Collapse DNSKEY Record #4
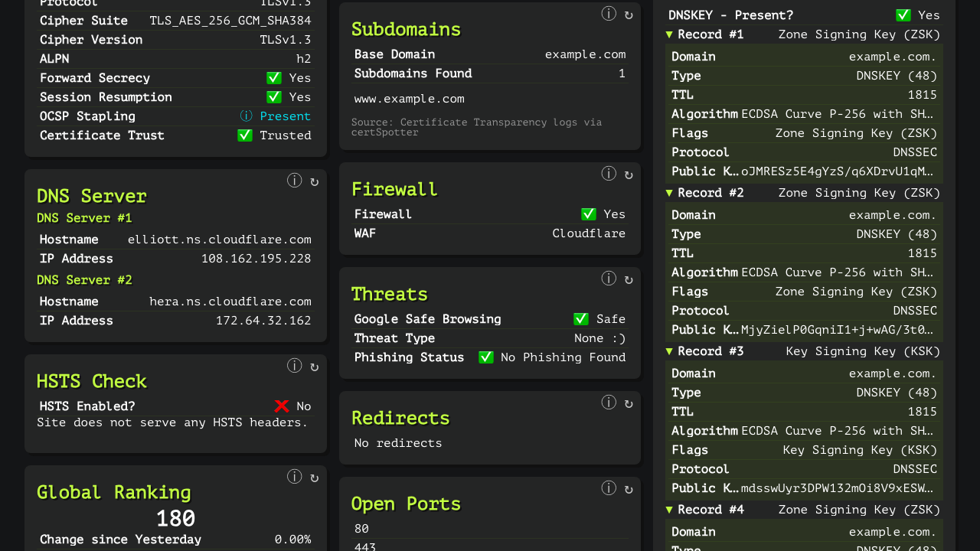980x551 pixels. tap(669, 510)
